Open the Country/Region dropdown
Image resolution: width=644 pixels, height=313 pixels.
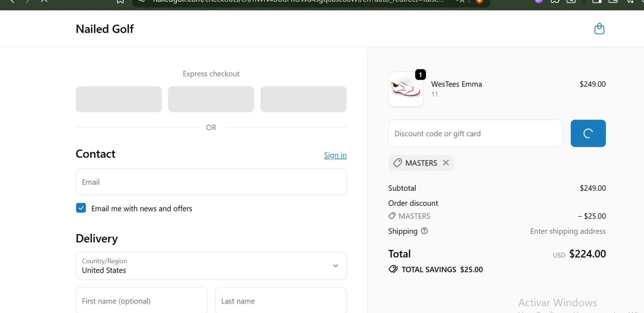tap(211, 266)
